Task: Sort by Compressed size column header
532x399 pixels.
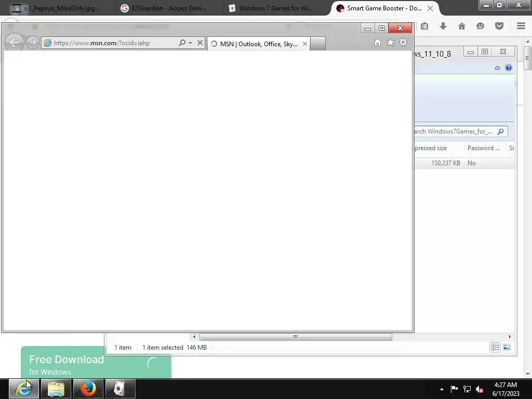Action: 438,148
